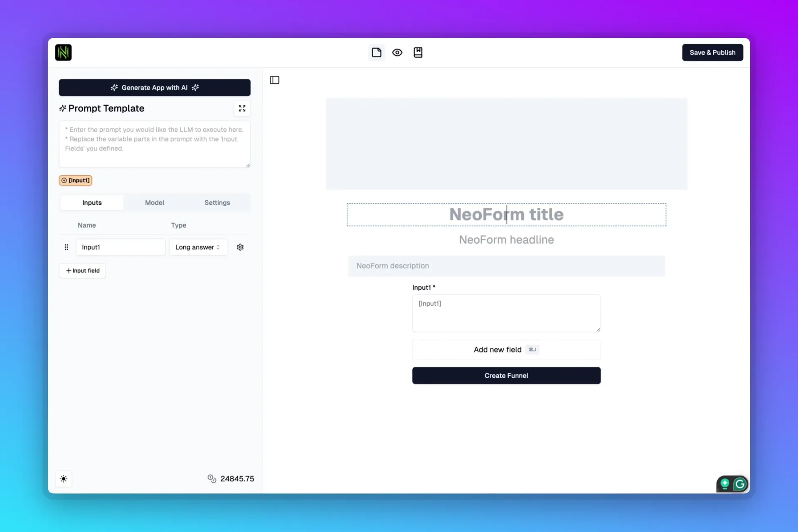This screenshot has width=798, height=532.
Task: Click the Grammarly icon
Action: 739,484
